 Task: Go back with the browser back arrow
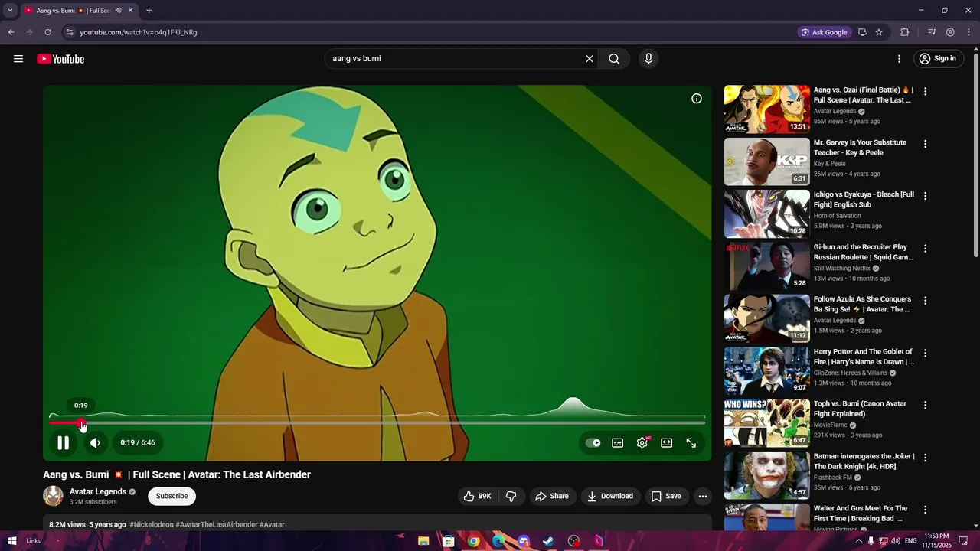pyautogui.click(x=11, y=32)
